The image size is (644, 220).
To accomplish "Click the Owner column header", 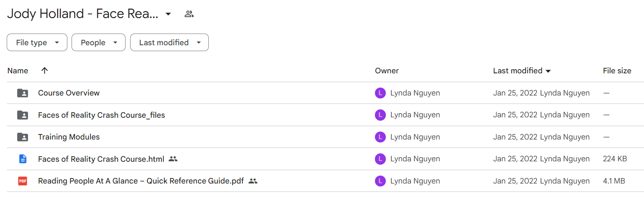I will (x=387, y=71).
